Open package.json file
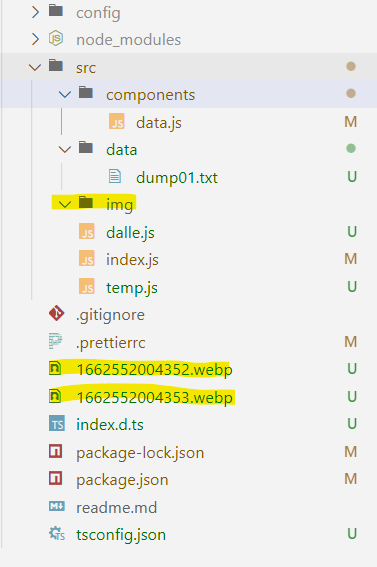This screenshot has height=567, width=377. [122, 480]
